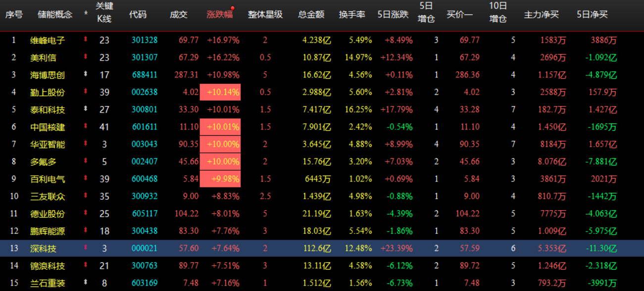
Task: Click stock code 688411
Action: (x=145, y=75)
